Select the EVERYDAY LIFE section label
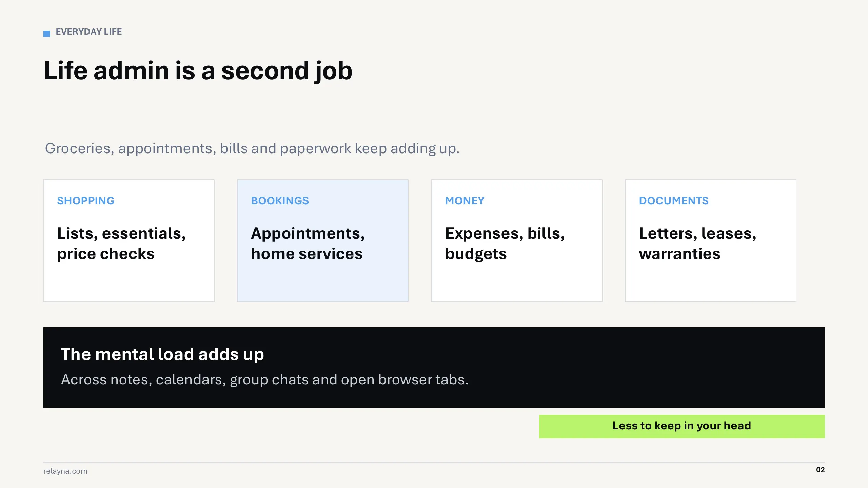 [x=89, y=32]
